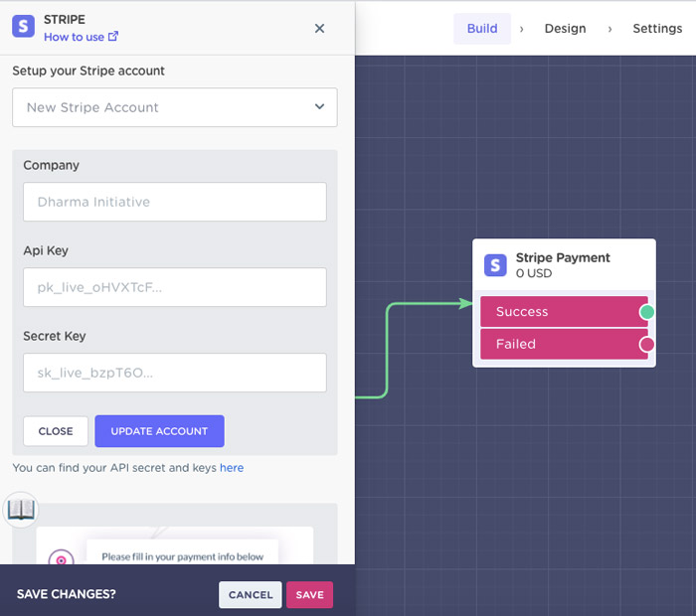Screen dimensions: 696x616
Task: Click SAVE in save changes bar
Action: (310, 595)
